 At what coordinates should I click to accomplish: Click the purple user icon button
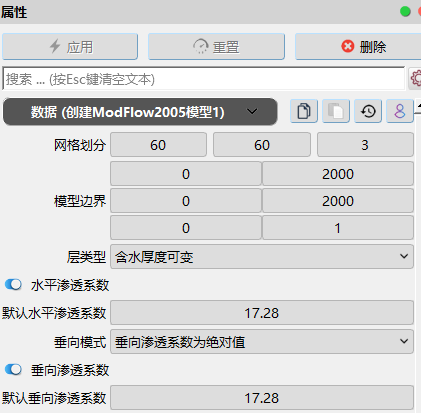click(x=400, y=111)
